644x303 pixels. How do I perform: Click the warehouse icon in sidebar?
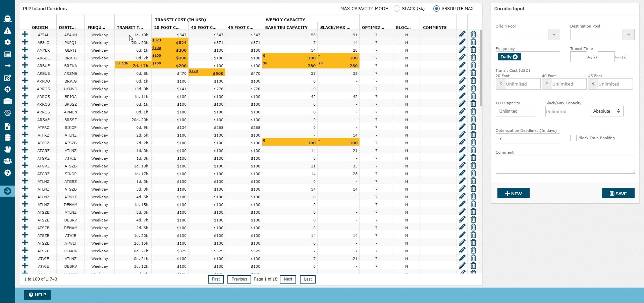[7, 101]
